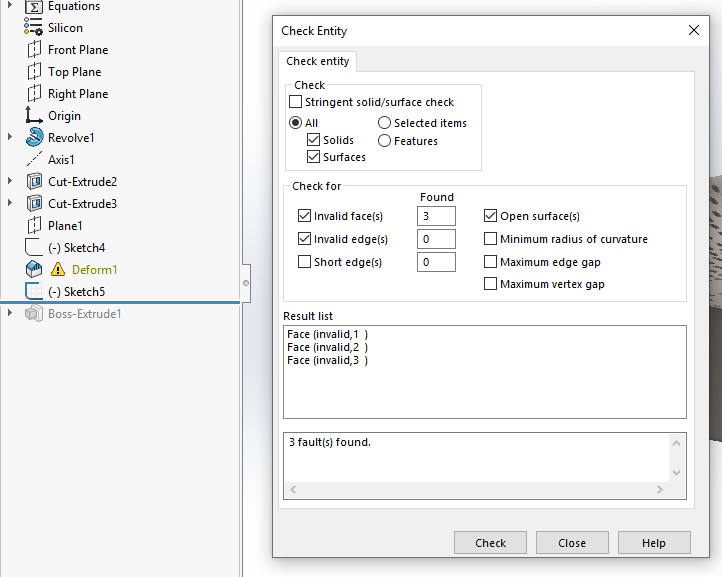Select the Boss-Extrude1 feature icon
Image resolution: width=722 pixels, height=577 pixels.
34,314
